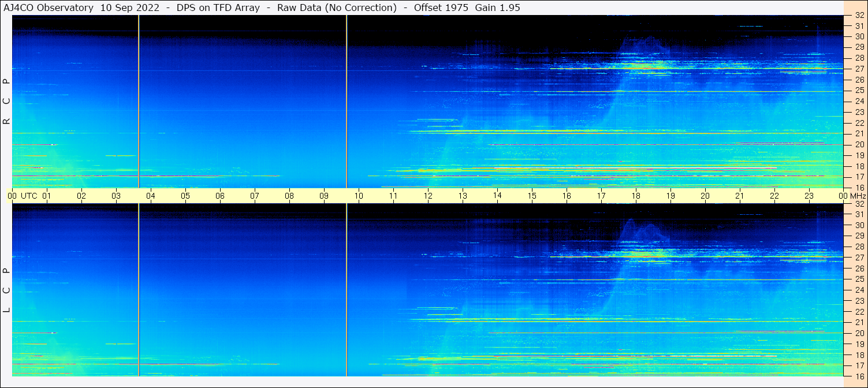Select the 03 hour tick on the time axis
The image size is (868, 388).
[x=116, y=196]
